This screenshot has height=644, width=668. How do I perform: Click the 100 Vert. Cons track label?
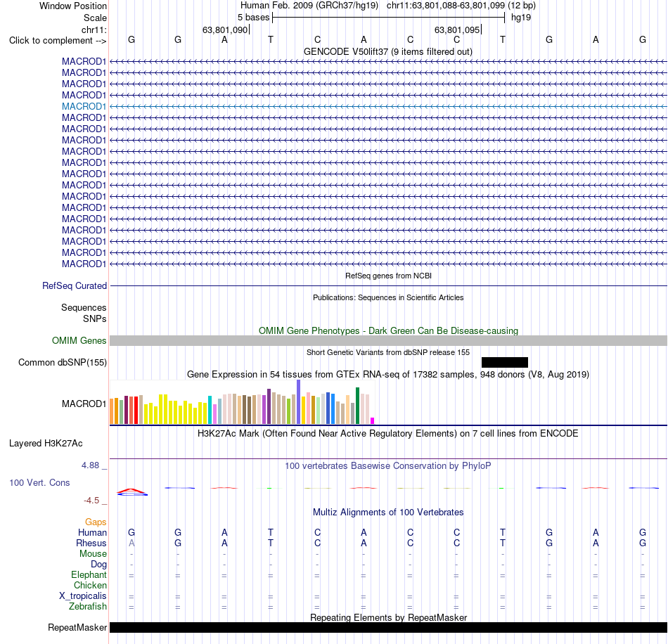point(39,482)
